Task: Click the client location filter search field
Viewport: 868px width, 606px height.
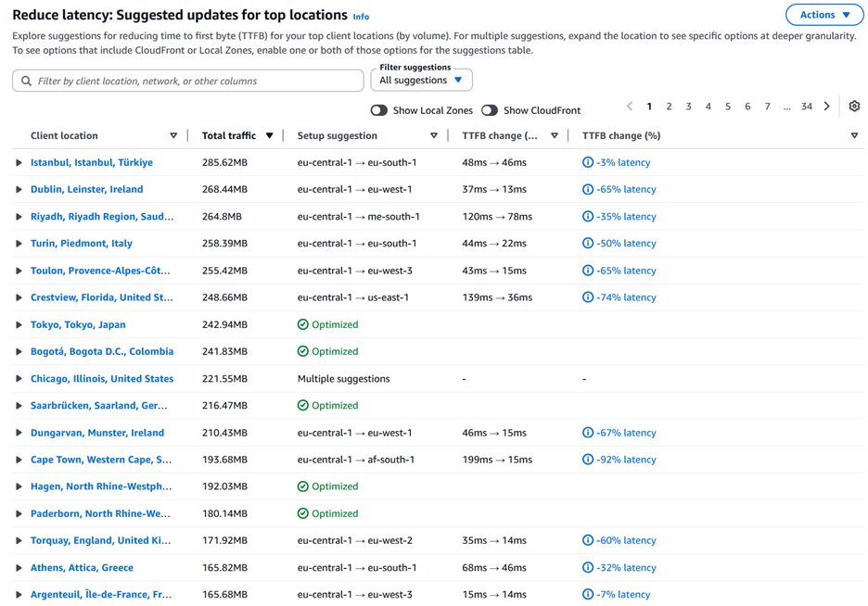Action: click(195, 82)
